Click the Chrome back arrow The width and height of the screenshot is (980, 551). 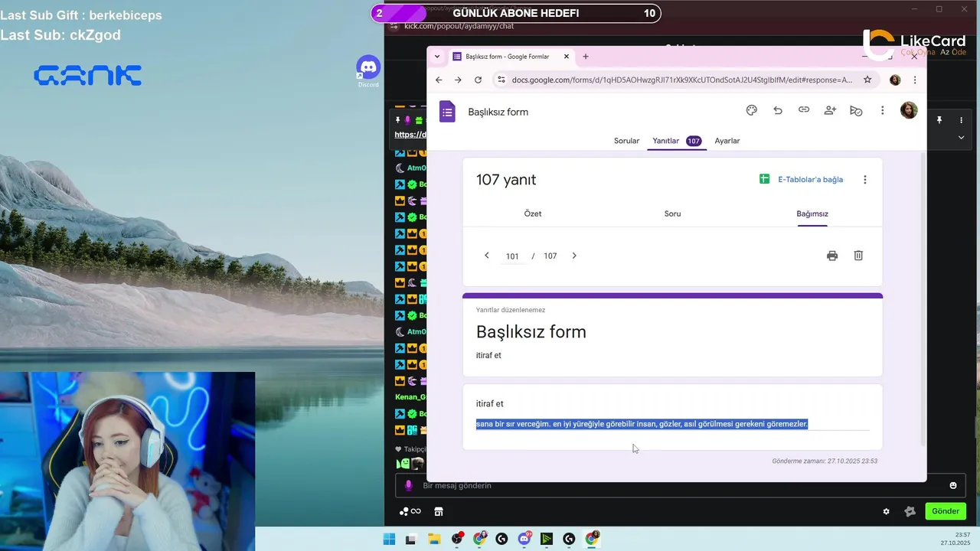(x=439, y=80)
